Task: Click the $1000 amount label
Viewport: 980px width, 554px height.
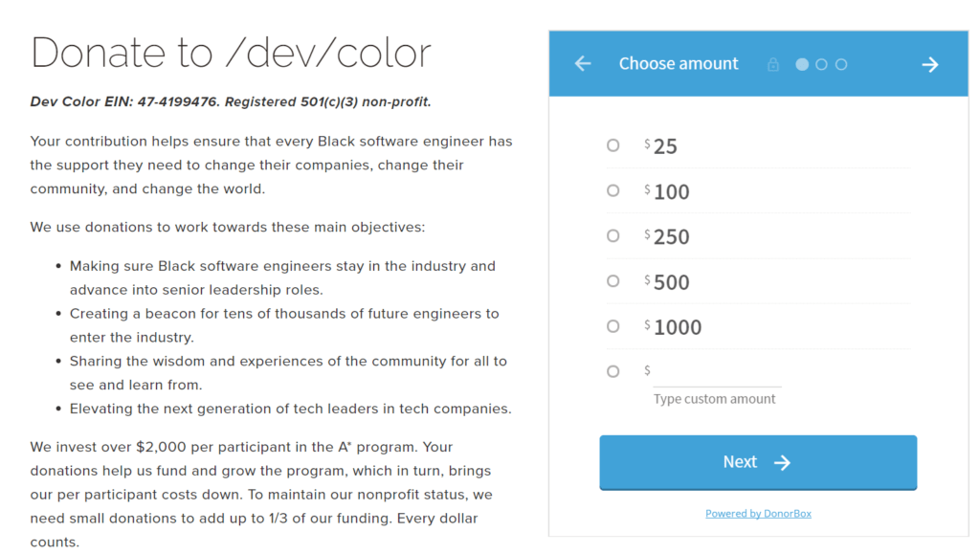Action: 678,327
